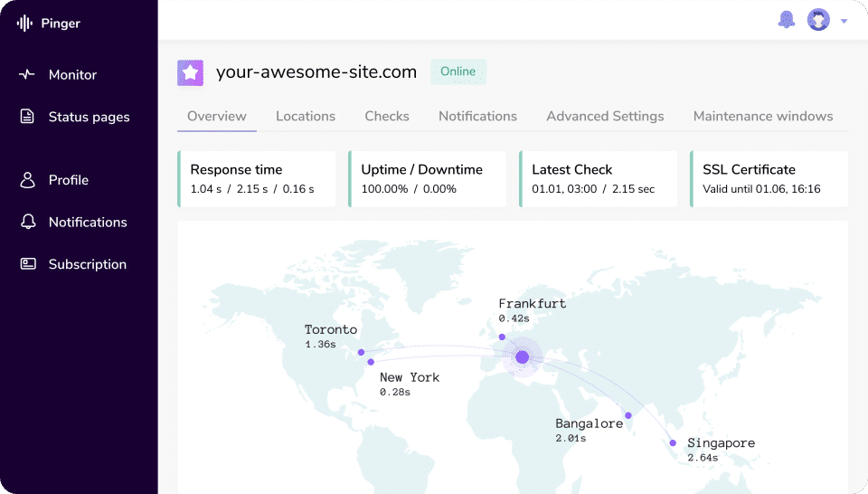Click the 1.36s Toronto value
Viewport: 868px width, 494px height.
(x=320, y=345)
